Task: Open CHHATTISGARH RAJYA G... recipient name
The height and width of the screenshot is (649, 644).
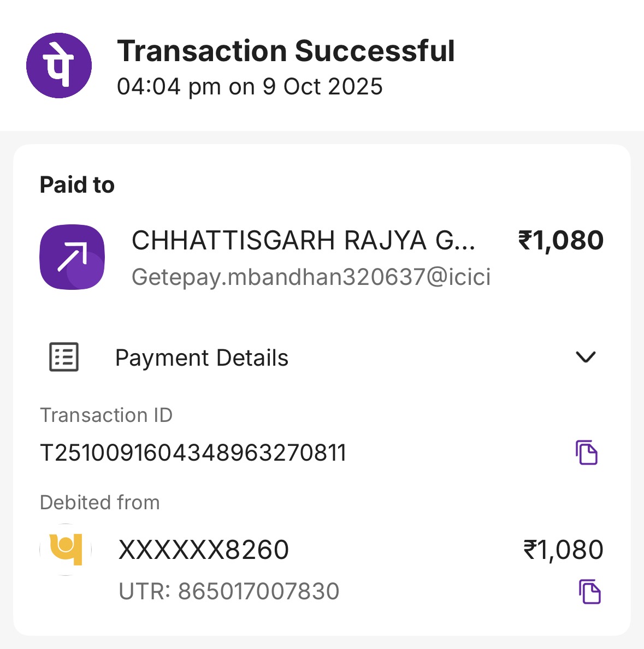Action: pos(303,241)
